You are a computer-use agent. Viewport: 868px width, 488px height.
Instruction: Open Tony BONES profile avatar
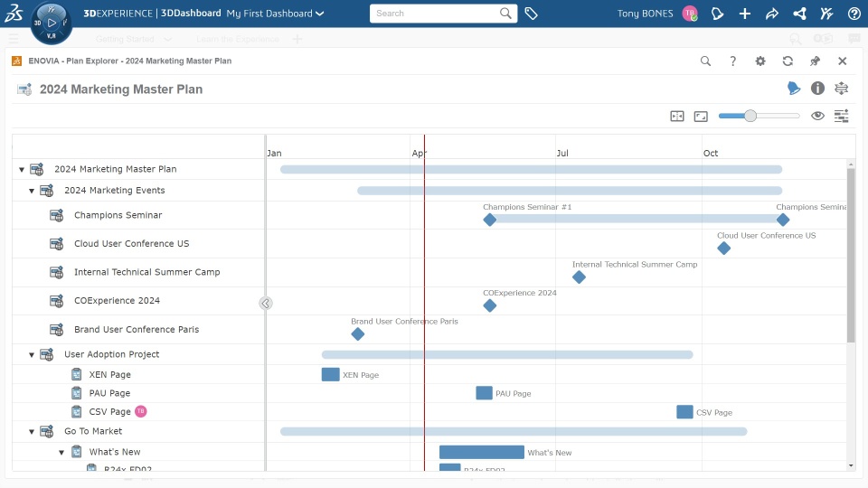(x=690, y=14)
